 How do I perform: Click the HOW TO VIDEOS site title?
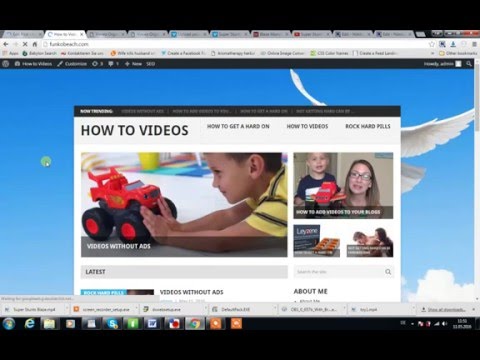[135, 130]
